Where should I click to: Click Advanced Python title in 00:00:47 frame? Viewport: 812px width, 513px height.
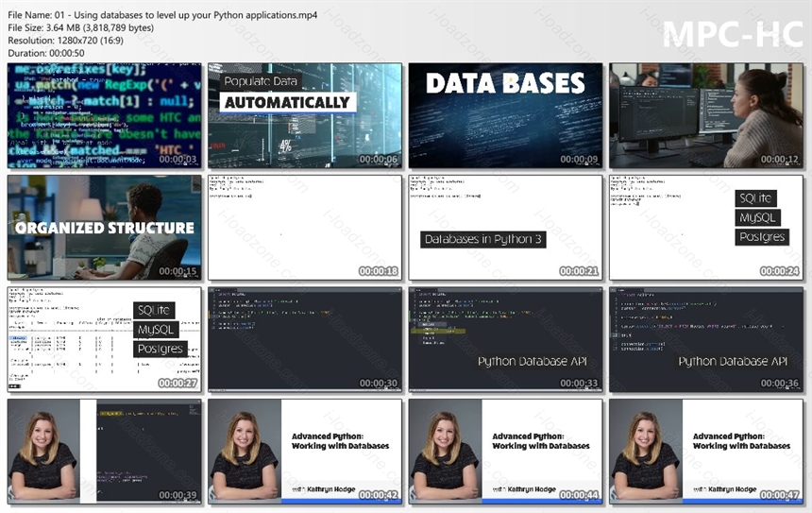coord(741,441)
